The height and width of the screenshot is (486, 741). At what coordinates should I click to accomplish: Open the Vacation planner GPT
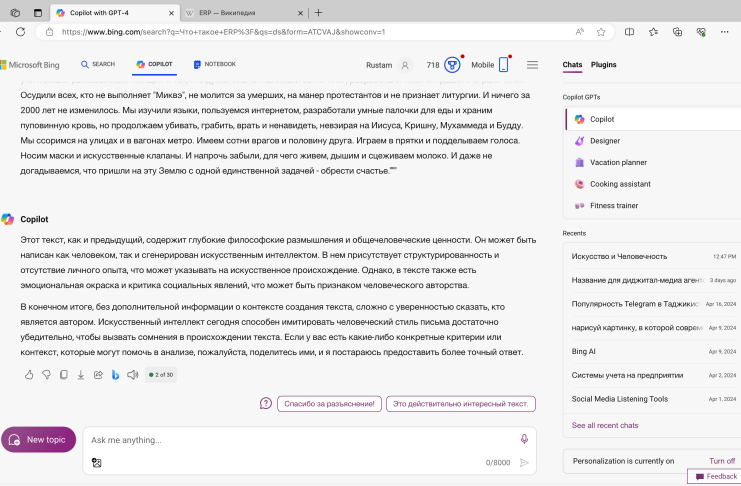click(653, 162)
